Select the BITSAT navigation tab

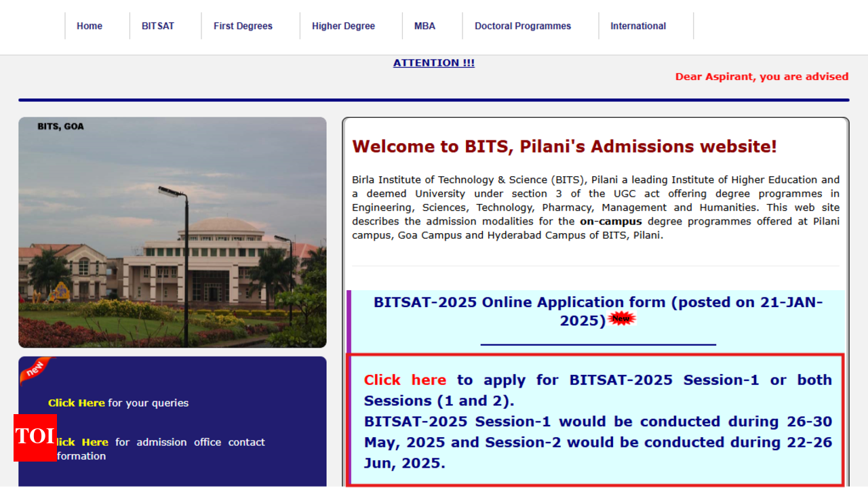pyautogui.click(x=158, y=26)
